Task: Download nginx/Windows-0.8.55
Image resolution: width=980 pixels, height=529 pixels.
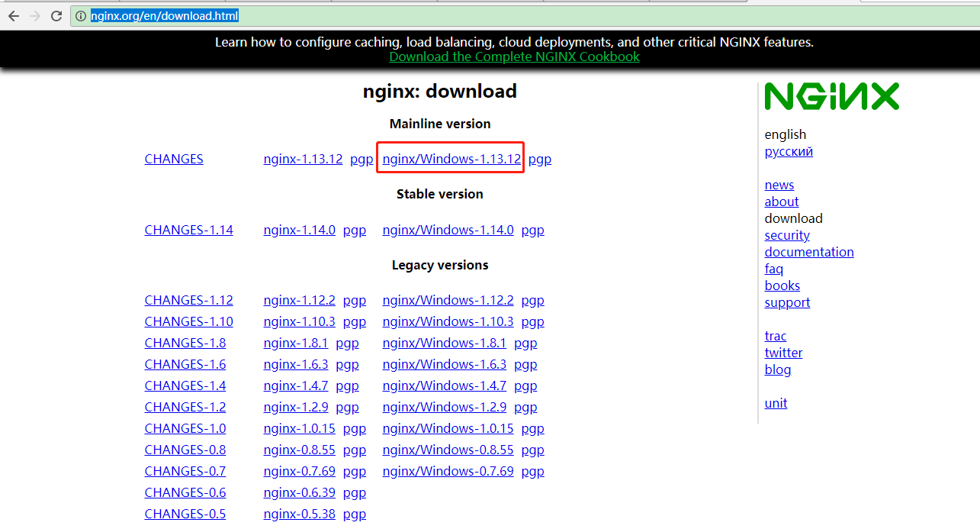Action: tap(448, 450)
